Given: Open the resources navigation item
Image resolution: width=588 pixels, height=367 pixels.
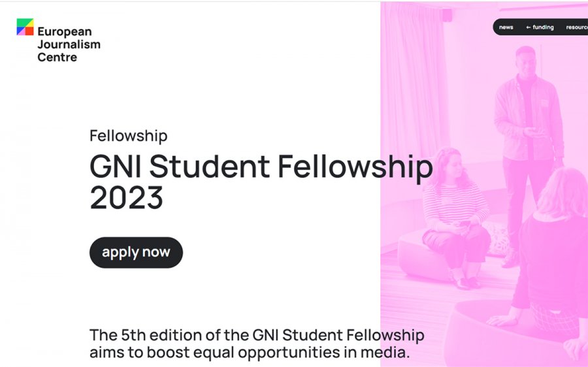Looking at the screenshot, I should tap(577, 27).
